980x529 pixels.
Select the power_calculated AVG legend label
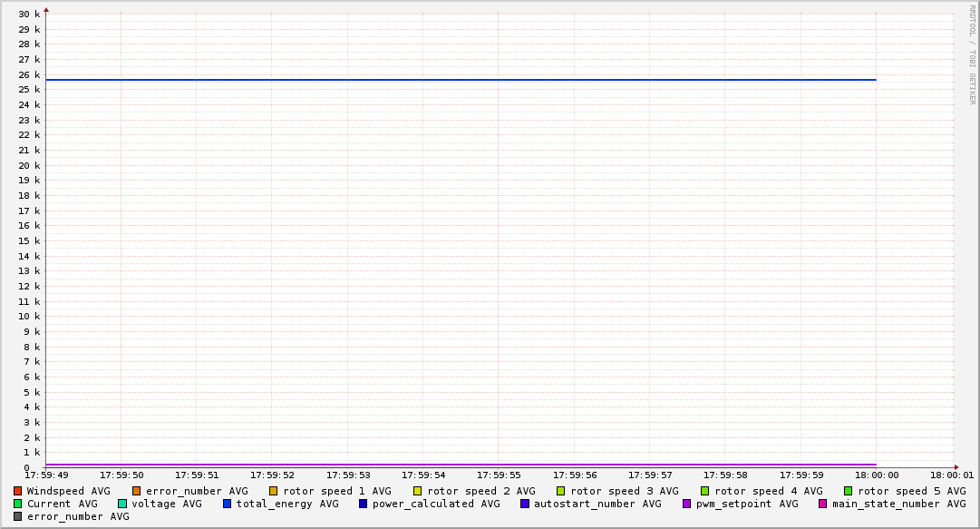(x=435, y=504)
